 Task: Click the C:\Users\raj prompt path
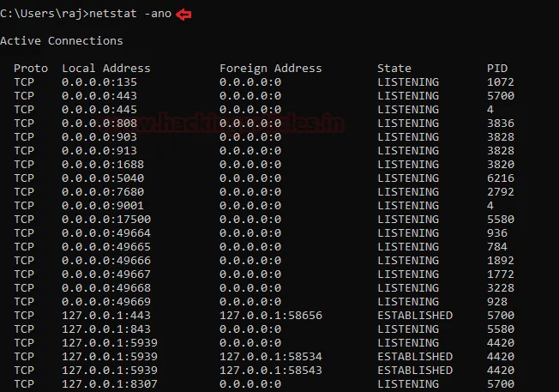pyautogui.click(x=39, y=14)
